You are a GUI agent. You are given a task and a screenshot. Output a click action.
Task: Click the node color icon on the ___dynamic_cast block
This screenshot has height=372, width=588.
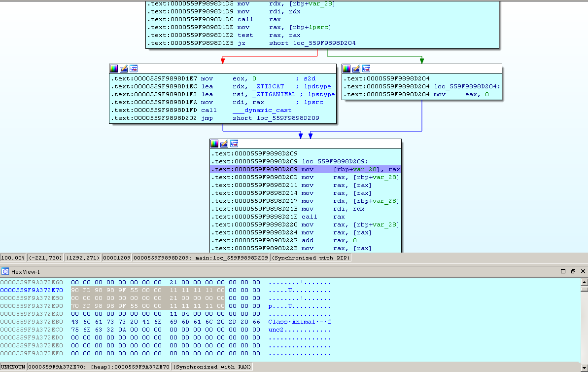click(x=114, y=68)
